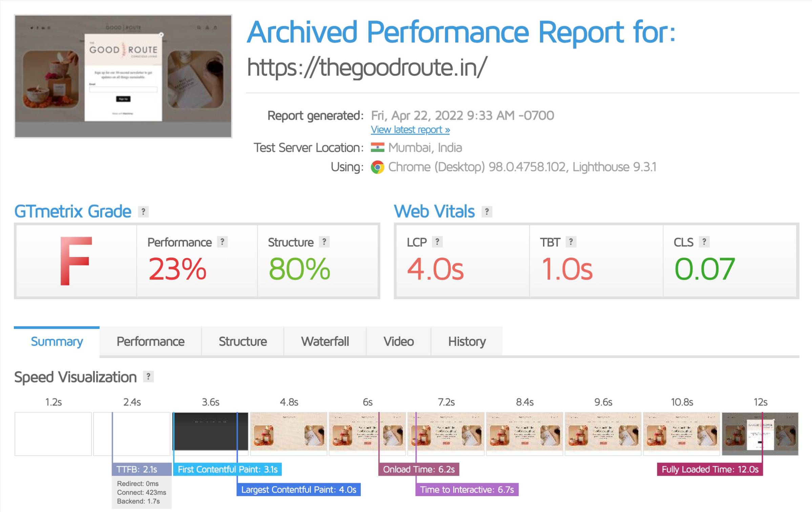Open the History tab
812x512 pixels.
466,341
